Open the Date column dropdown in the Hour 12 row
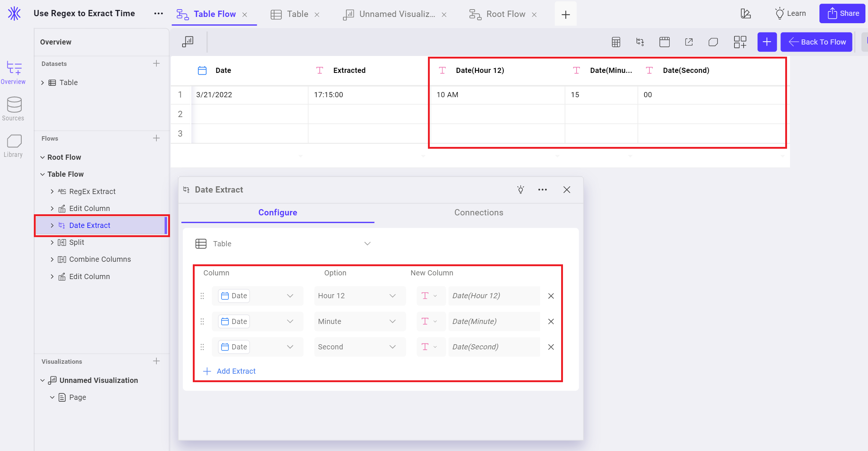Screen dimensions: 868x451 258,296
